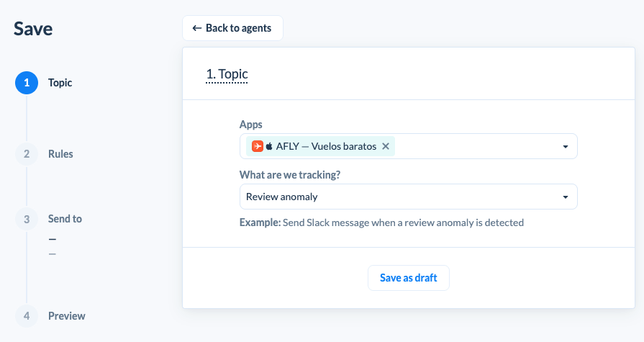Click Save as draft button

tap(408, 278)
